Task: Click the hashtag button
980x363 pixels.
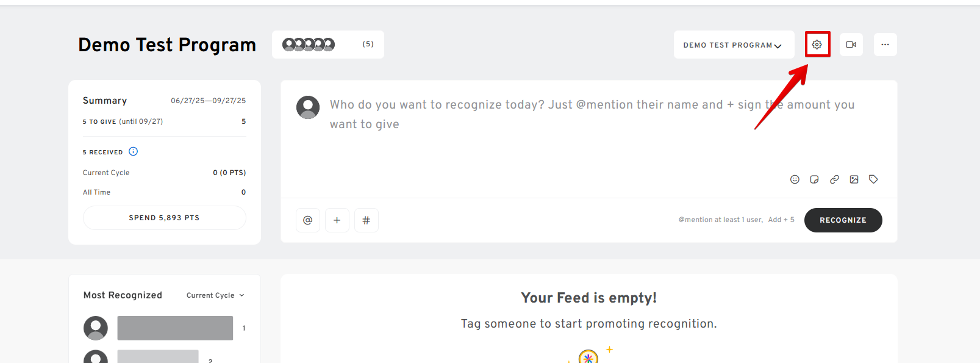Action: pos(367,220)
